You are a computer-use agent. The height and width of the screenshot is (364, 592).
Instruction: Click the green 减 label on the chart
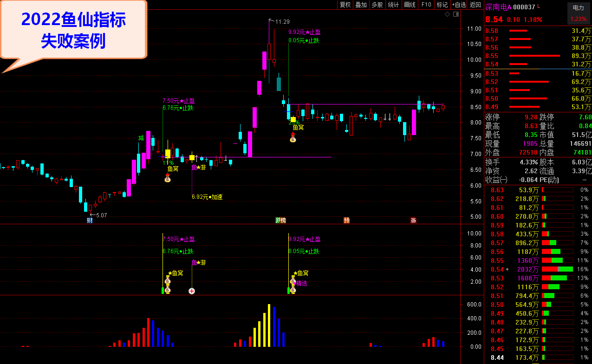coord(141,138)
